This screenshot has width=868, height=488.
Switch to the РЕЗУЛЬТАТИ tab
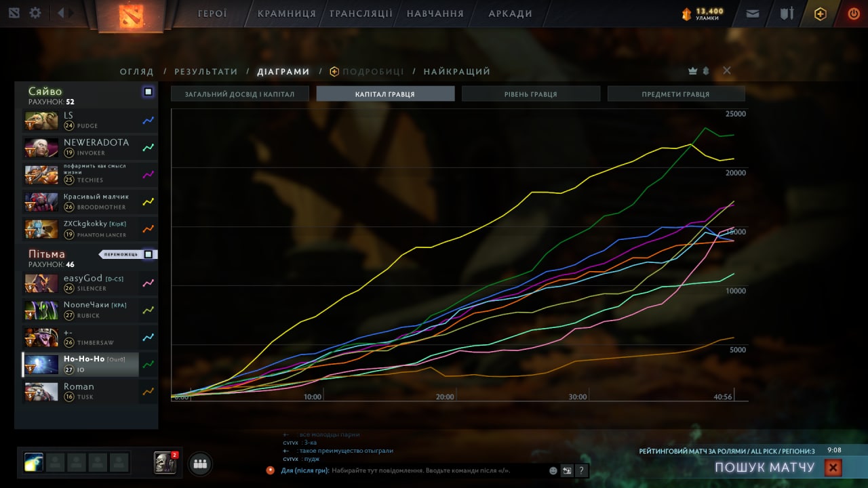click(206, 71)
